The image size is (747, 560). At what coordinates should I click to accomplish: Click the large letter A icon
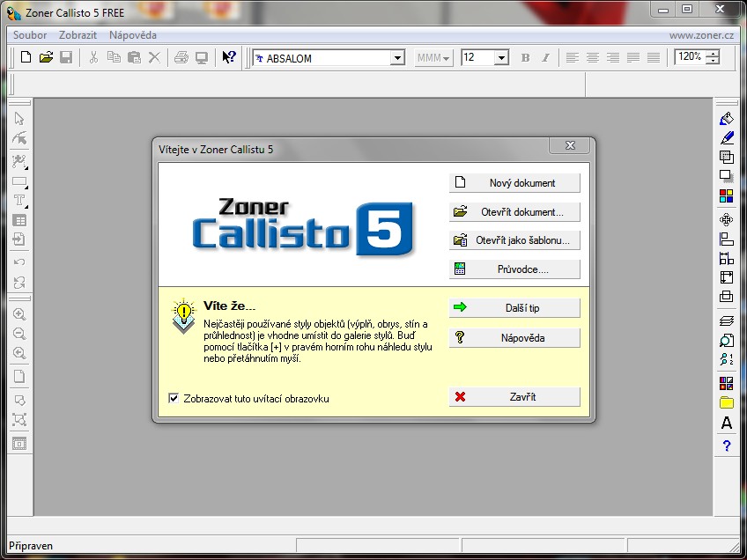click(x=726, y=423)
